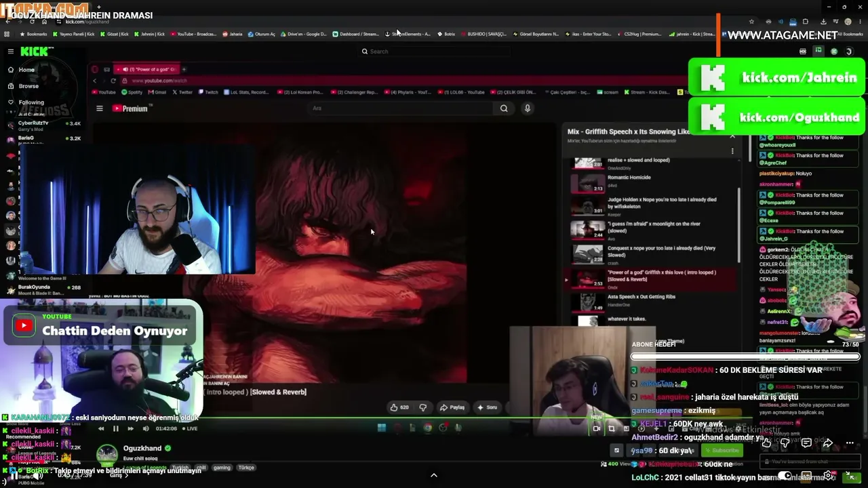Image resolution: width=868 pixels, height=488 pixels.
Task: Open the Bookmarks folder in bookmarks bar
Action: click(34, 34)
